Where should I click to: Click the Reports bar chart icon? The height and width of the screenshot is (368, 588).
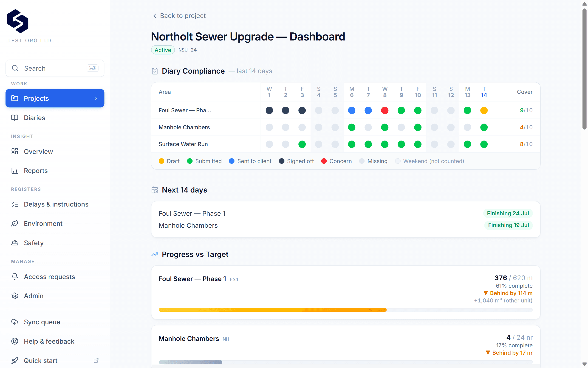click(x=15, y=171)
